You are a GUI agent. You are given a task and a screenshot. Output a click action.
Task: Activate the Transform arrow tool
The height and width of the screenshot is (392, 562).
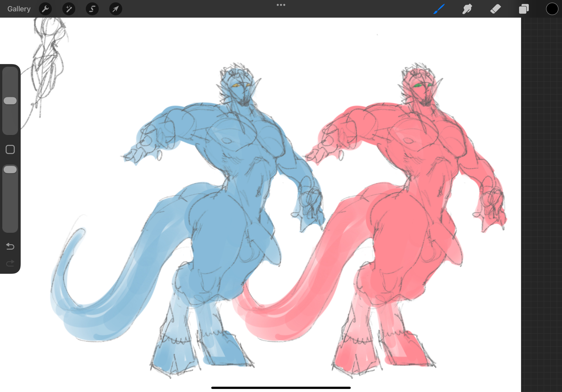[x=115, y=9]
